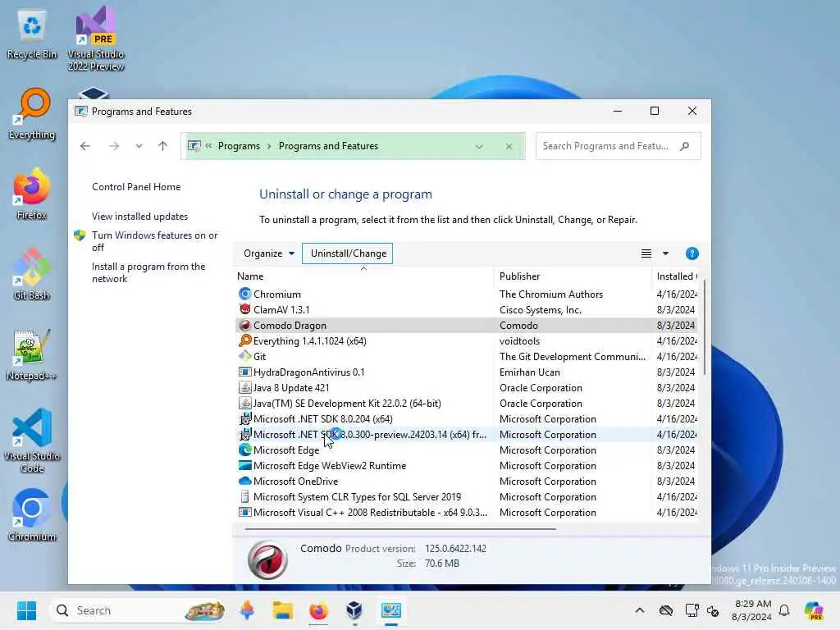Click Everything 1.4.1.1024 magnifier list icon

click(244, 340)
